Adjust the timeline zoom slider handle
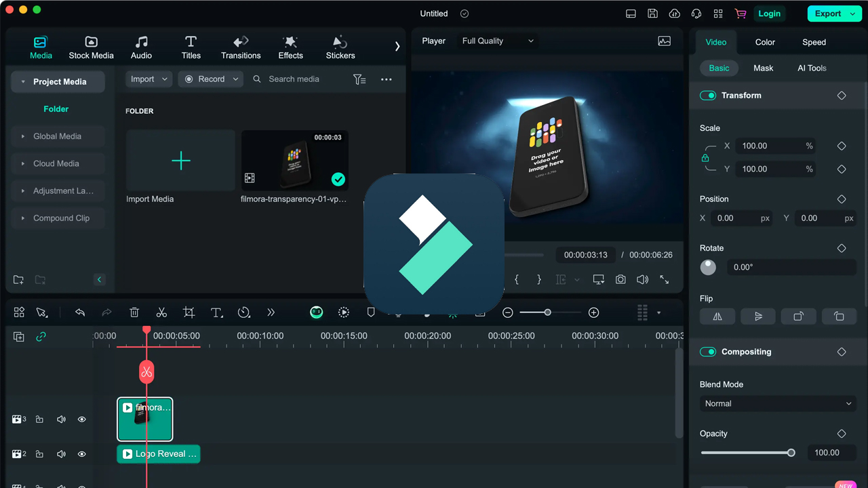 pos(547,312)
